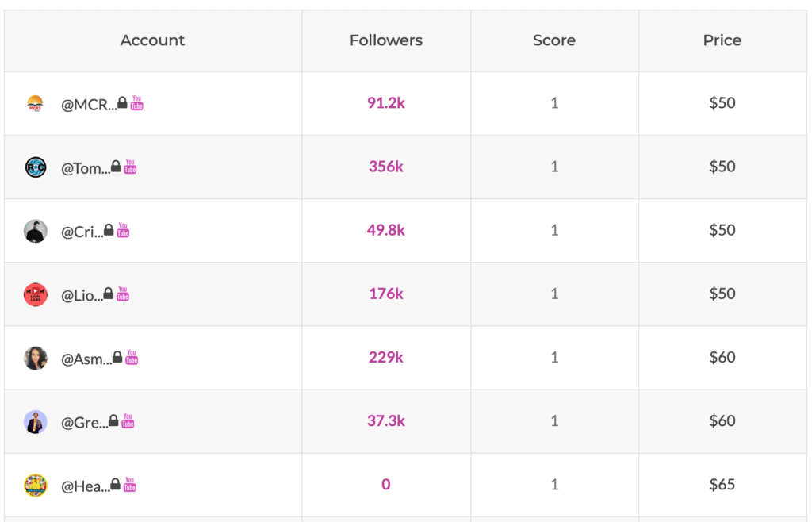
Task: Click the lock icon next to @Tom
Action: coord(116,167)
